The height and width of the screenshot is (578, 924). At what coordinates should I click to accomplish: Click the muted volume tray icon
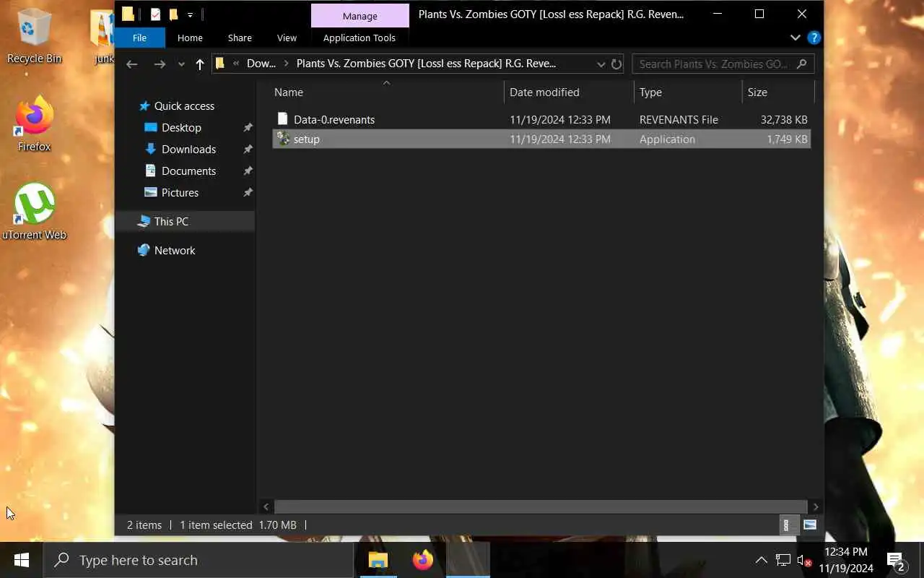pyautogui.click(x=804, y=560)
